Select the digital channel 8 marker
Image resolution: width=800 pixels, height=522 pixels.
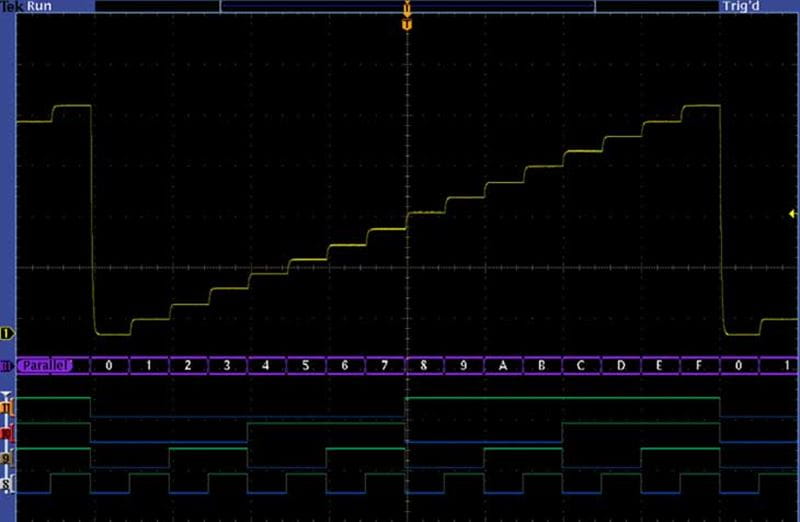(x=8, y=485)
